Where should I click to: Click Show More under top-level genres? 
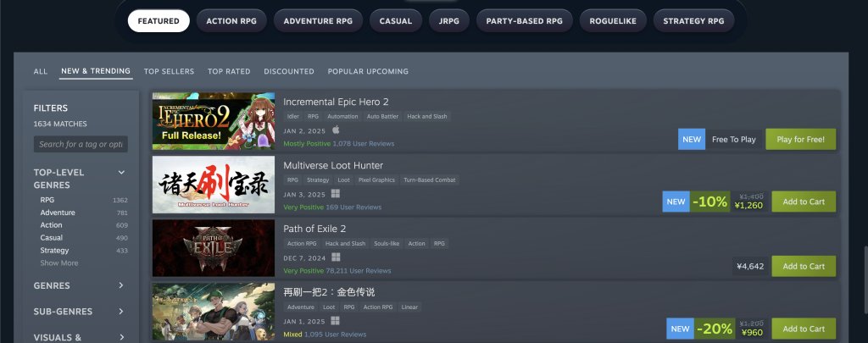(58, 263)
